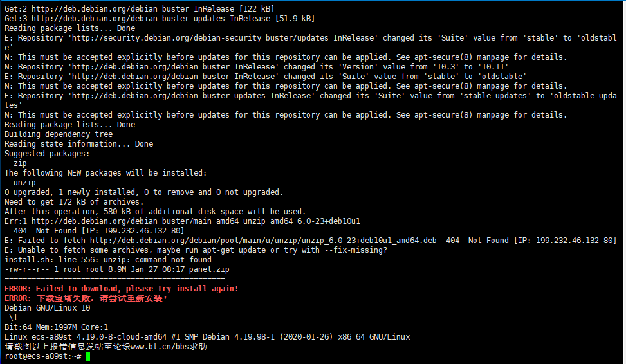Click the Linux kernel version line
The height and width of the screenshot is (364, 626).
point(207,337)
